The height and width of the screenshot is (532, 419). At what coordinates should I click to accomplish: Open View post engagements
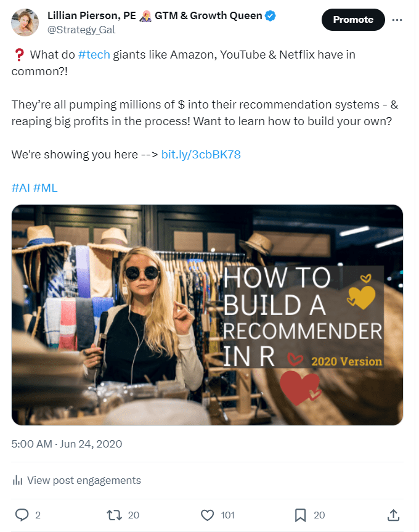tap(84, 480)
